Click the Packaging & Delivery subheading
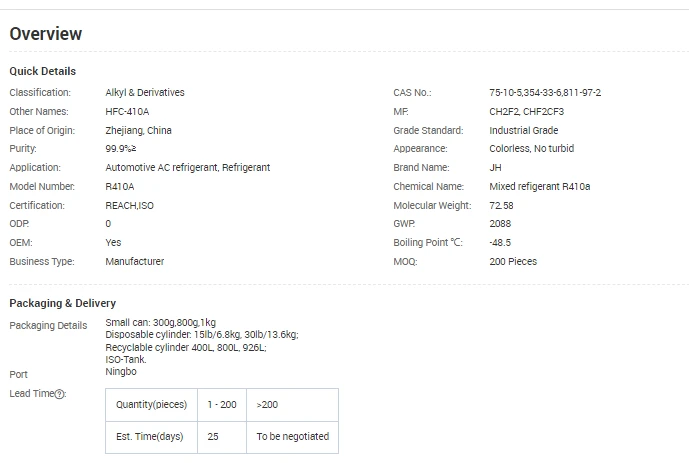This screenshot has height=463, width=689. [62, 303]
